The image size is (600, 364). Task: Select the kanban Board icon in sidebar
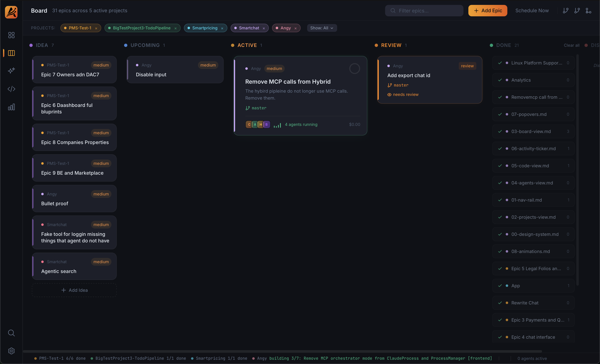click(11, 53)
